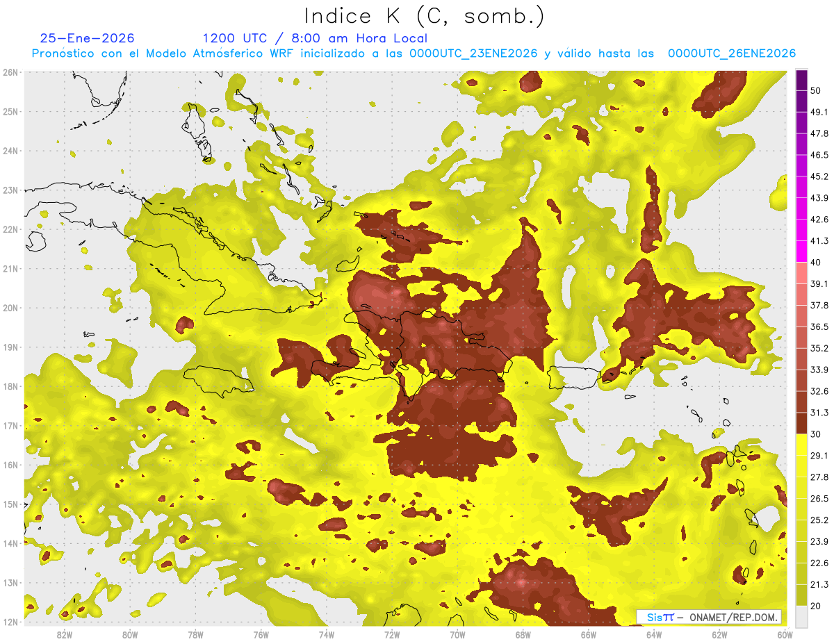Click the "12N" latitude label
834x644 pixels.
10,622
